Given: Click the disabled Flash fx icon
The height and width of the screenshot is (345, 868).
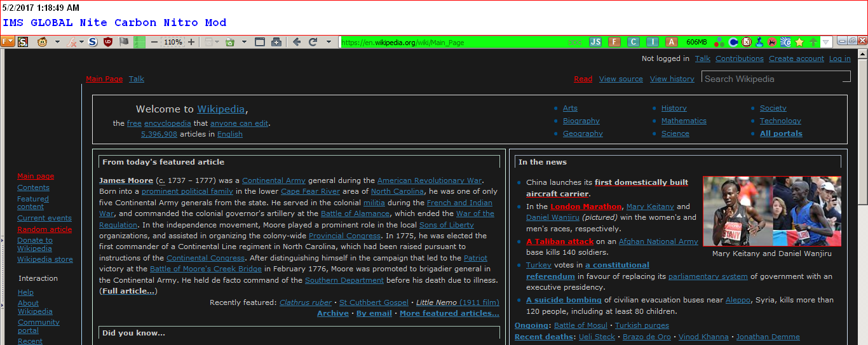Looking at the screenshot, I should pos(72,42).
